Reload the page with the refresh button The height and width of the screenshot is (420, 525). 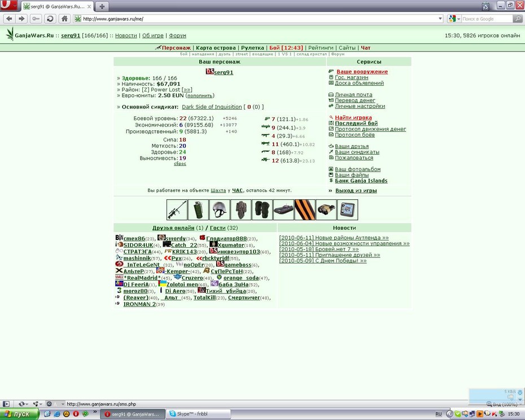pyautogui.click(x=50, y=19)
